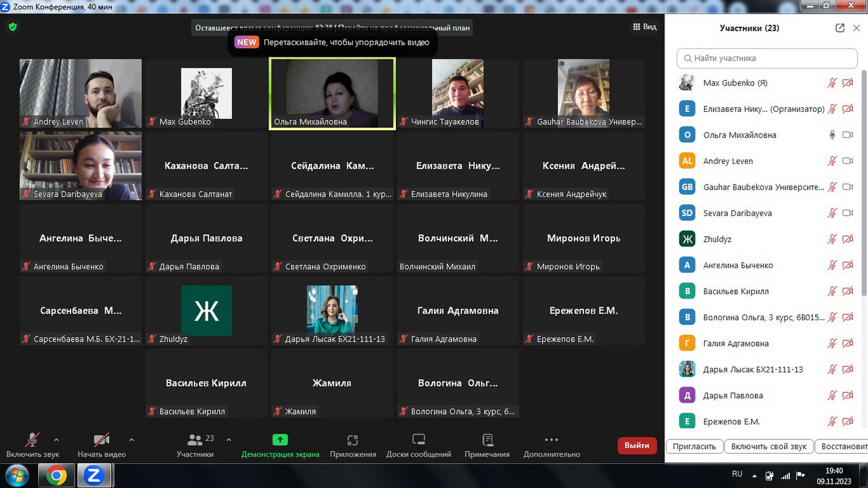The image size is (868, 488).
Task: Select the Gauhar Baubekova video tile
Action: (x=584, y=93)
